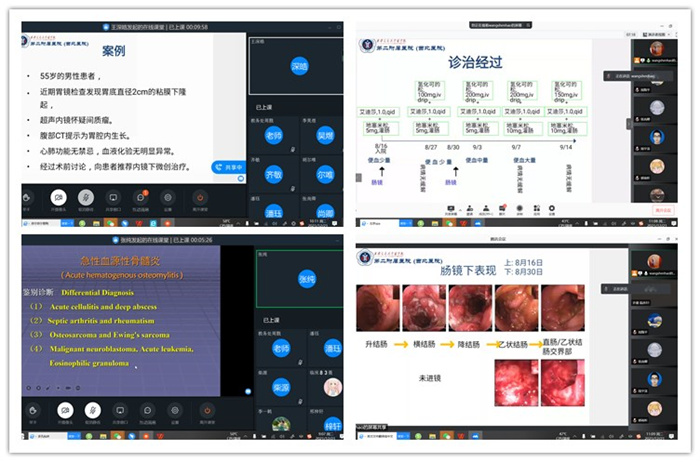The width and height of the screenshot is (700, 462).
Task: Open share screen in top-left meeting
Action: (115, 198)
